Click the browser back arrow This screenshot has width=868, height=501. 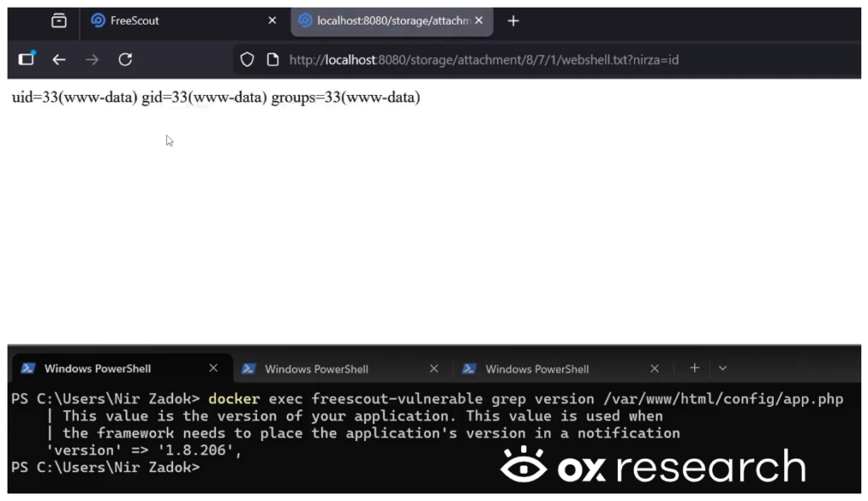[58, 59]
